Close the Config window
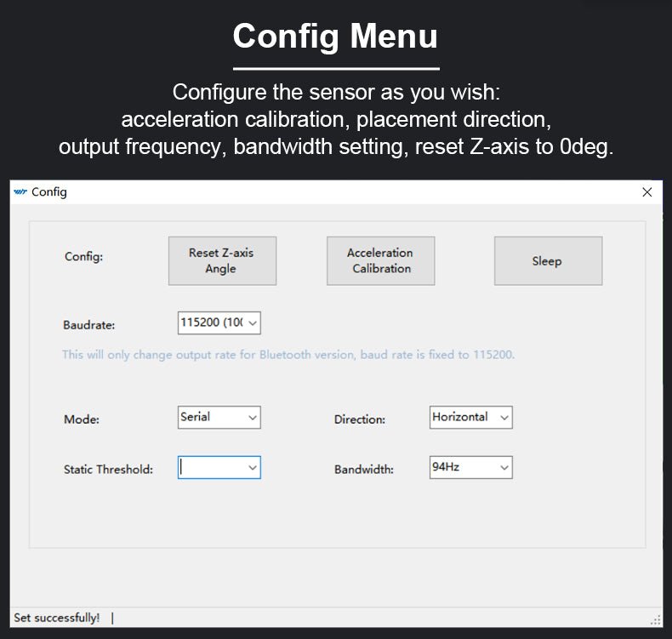Viewport: 672px width, 639px height. pyautogui.click(x=646, y=192)
